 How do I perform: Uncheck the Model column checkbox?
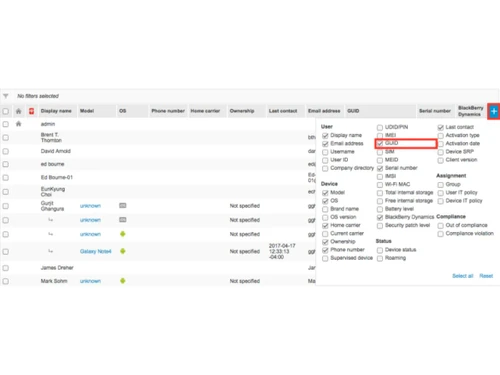(325, 193)
